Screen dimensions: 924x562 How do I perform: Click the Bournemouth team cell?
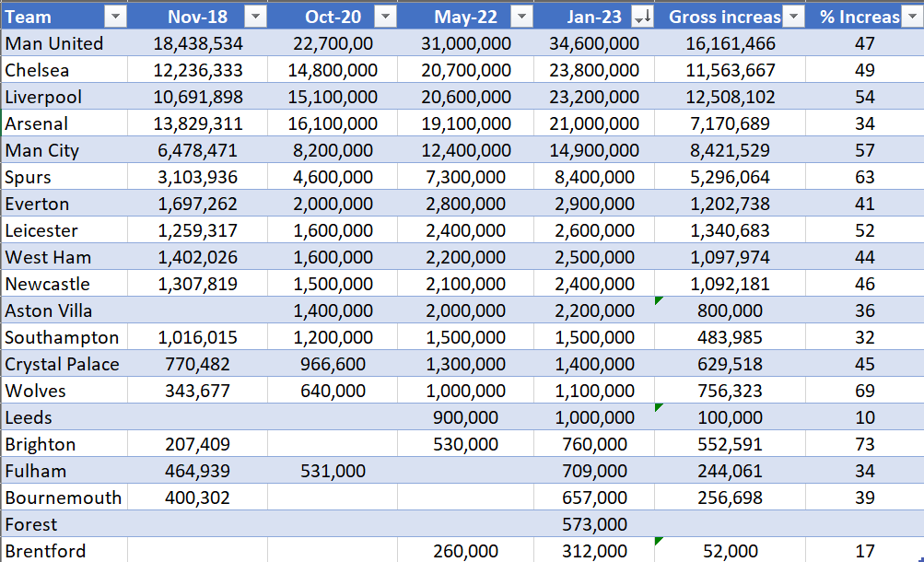point(64,498)
